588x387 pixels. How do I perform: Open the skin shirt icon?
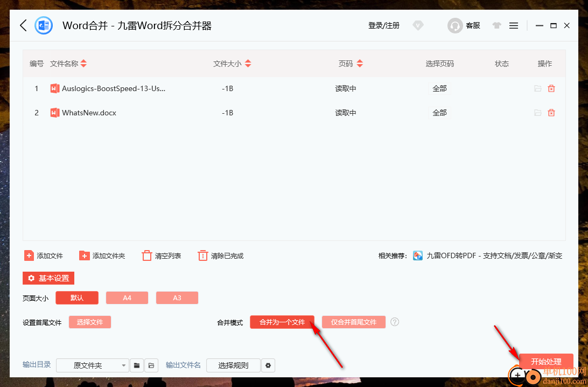(497, 25)
